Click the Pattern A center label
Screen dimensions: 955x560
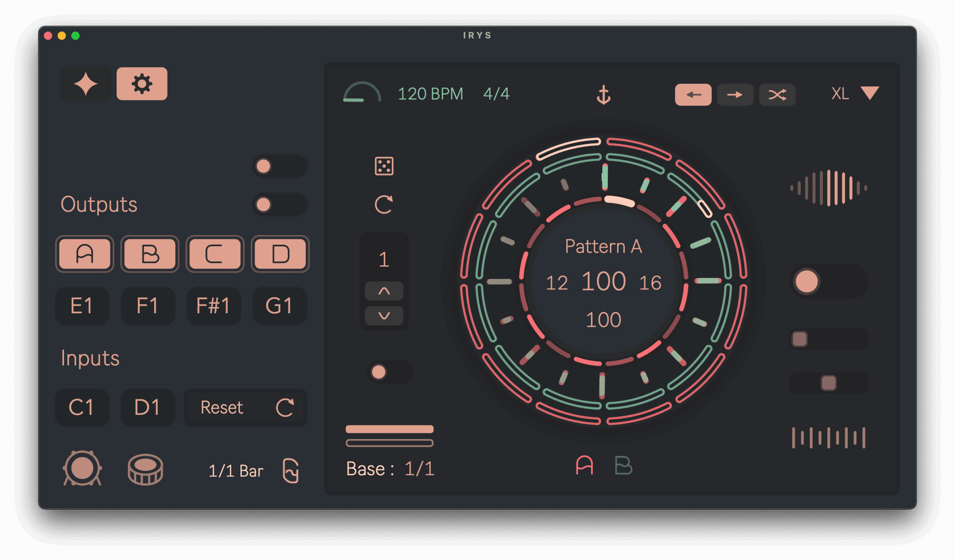[603, 247]
